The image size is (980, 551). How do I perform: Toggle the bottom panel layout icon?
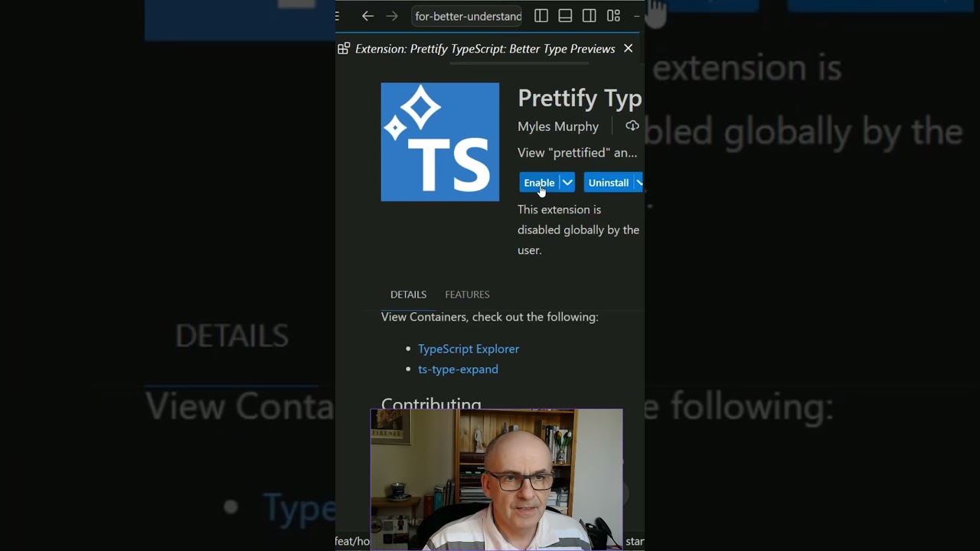click(565, 16)
